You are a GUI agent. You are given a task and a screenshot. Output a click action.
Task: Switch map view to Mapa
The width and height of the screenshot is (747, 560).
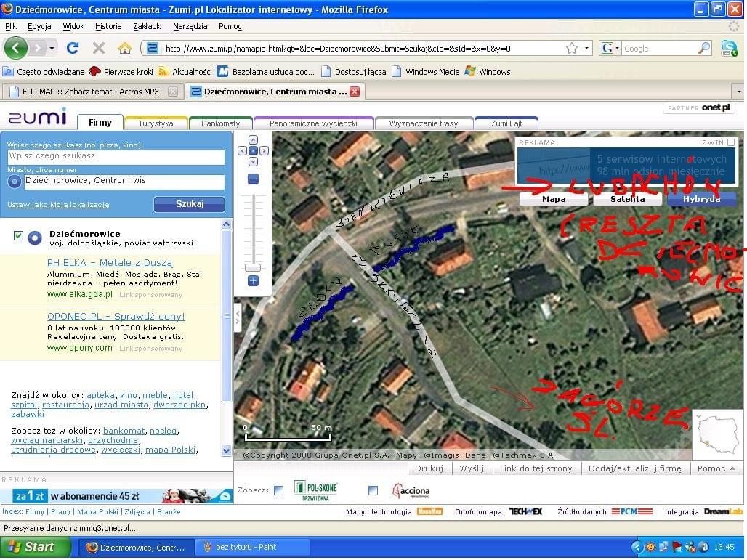554,199
